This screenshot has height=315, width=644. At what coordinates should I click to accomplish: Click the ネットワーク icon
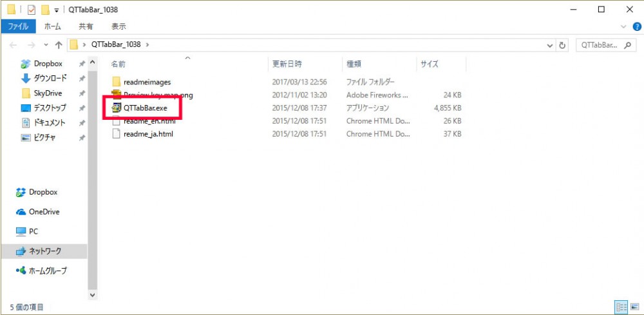(x=21, y=251)
